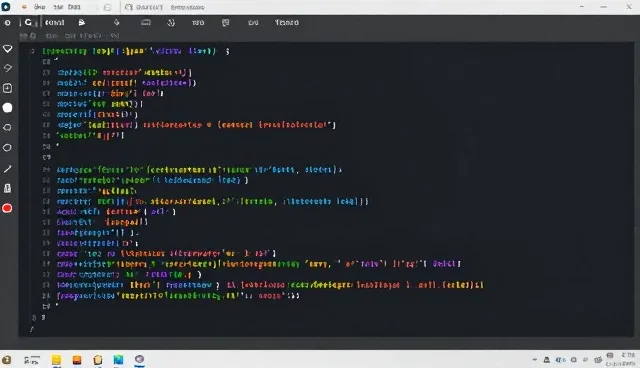
Task: Click the rightmost text label in dark toolbar
Action: 287,22
